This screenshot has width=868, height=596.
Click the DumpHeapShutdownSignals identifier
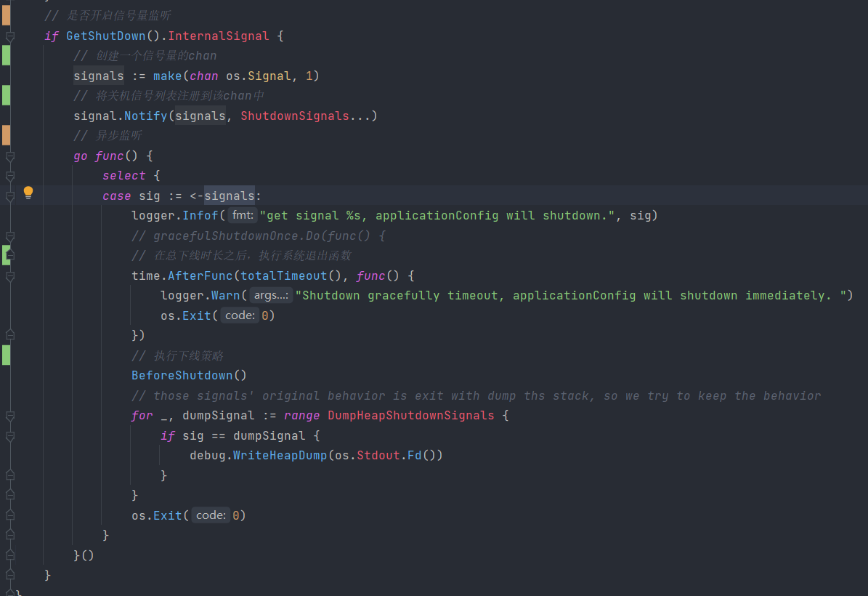coord(410,416)
